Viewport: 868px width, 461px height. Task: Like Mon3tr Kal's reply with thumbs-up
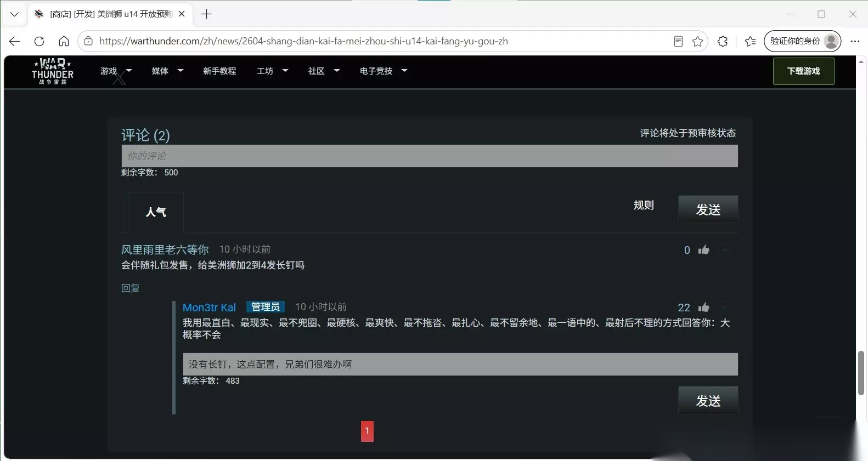tap(703, 307)
